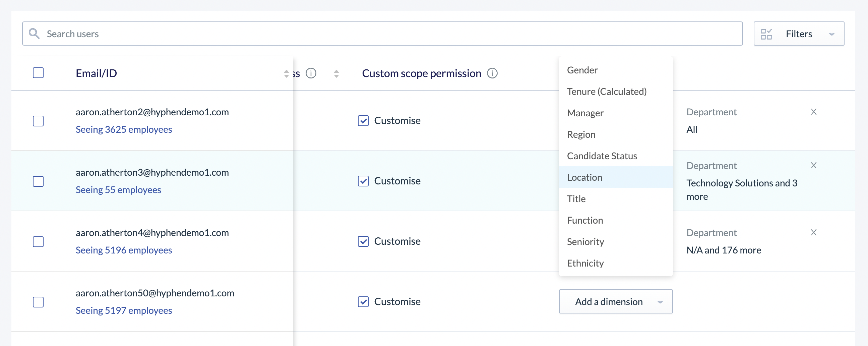This screenshot has width=868, height=346.
Task: Choose Title dimension
Action: point(616,198)
